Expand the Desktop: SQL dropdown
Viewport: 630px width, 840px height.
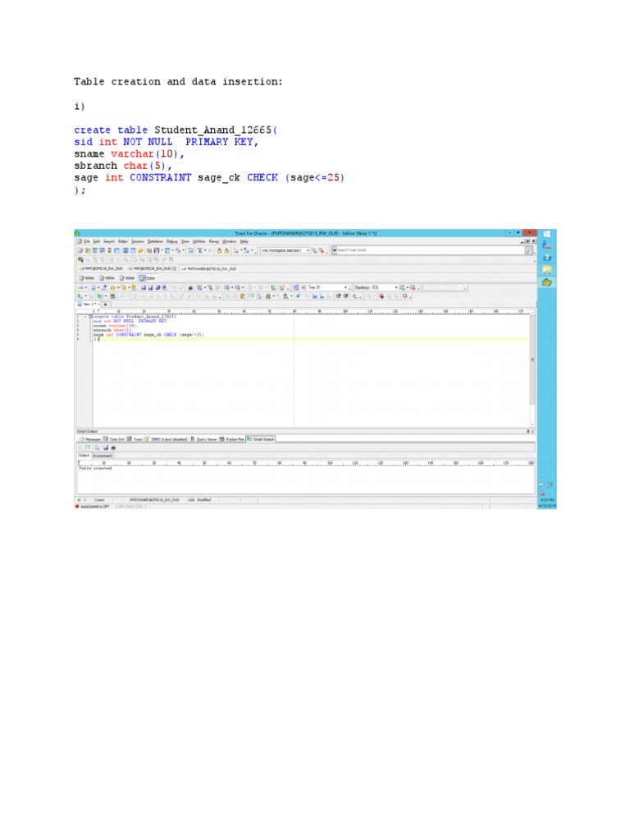396,288
